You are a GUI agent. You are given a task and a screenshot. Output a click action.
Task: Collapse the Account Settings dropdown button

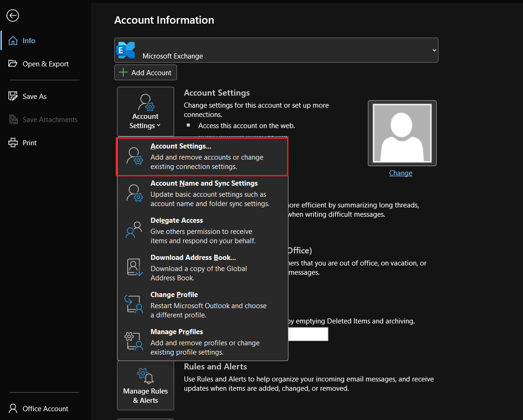(x=145, y=112)
